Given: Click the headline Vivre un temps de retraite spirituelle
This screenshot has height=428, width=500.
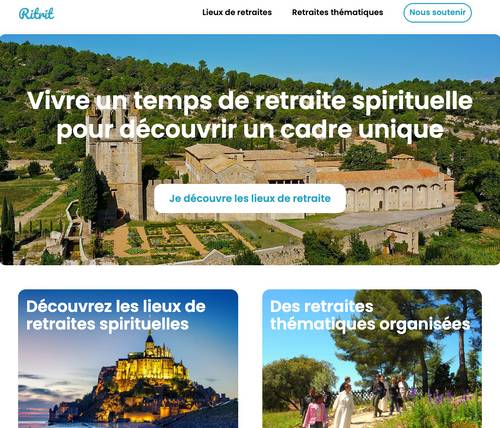Looking at the screenshot, I should point(250,100).
